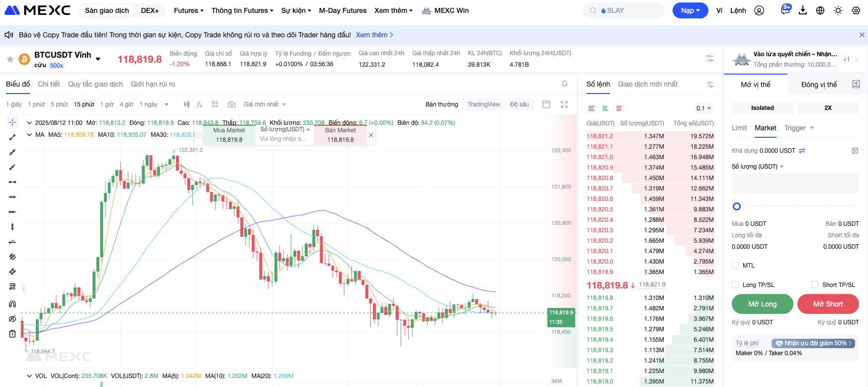Image resolution: width=868 pixels, height=387 pixels.
Task: Toggle drawings visibility eye icon
Action: click(12, 319)
